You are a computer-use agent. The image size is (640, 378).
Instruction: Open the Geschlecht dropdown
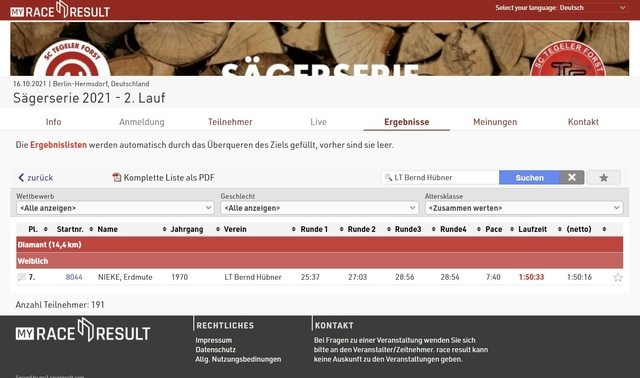click(319, 208)
